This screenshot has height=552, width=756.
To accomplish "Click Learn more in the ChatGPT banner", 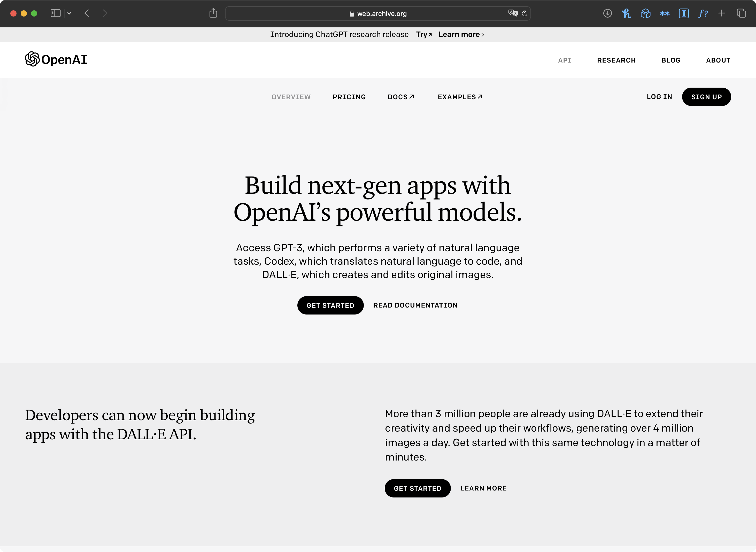I will (461, 34).
